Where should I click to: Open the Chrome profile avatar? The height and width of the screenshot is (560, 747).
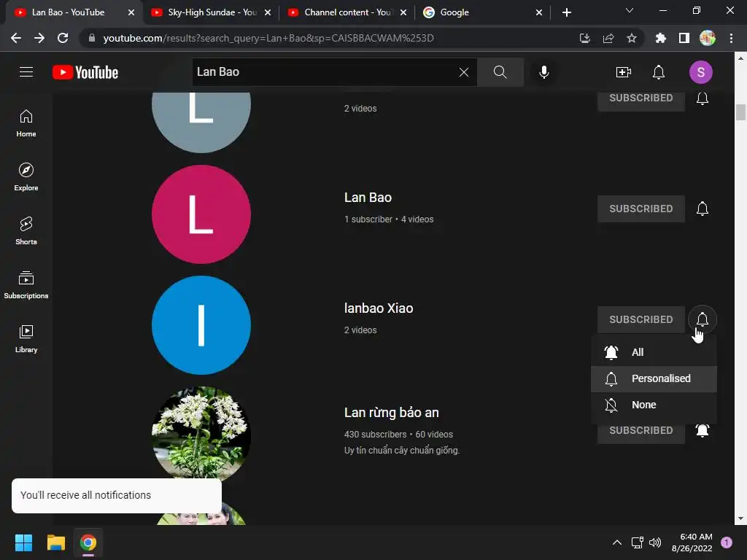click(707, 38)
